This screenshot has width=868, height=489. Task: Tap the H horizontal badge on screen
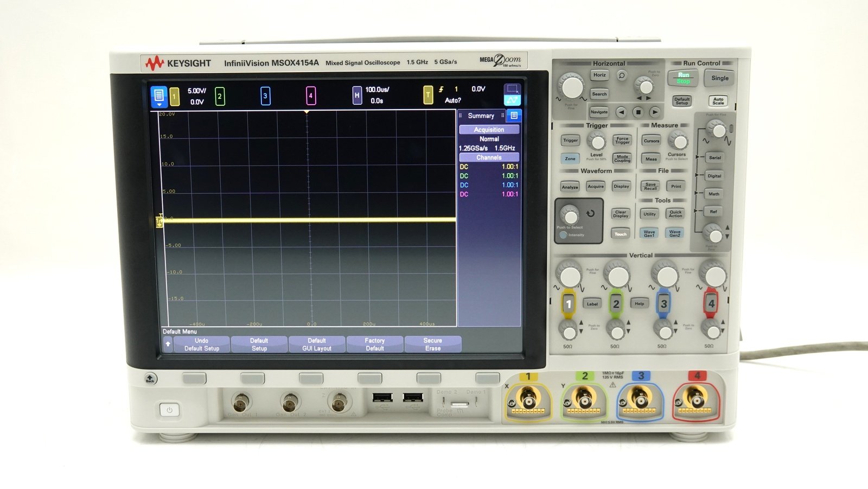(357, 95)
